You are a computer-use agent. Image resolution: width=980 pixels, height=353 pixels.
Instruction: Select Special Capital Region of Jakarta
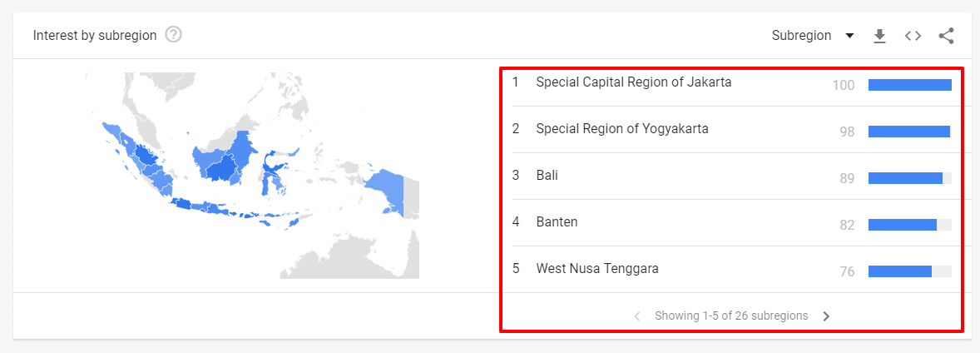click(x=634, y=82)
